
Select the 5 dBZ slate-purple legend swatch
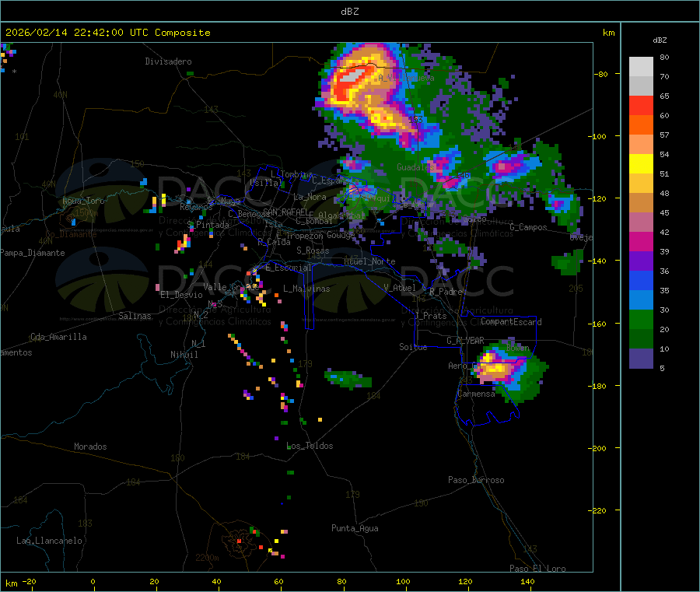[641, 358]
